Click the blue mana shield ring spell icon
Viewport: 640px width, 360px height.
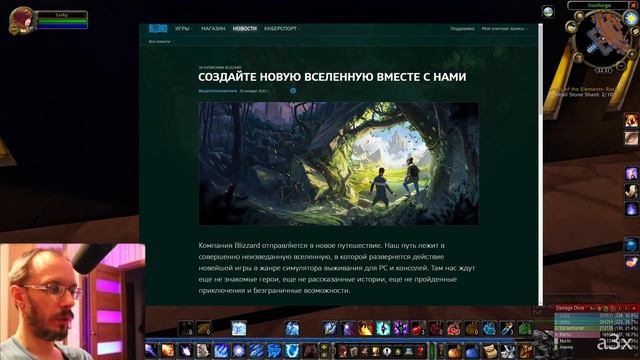(292, 350)
